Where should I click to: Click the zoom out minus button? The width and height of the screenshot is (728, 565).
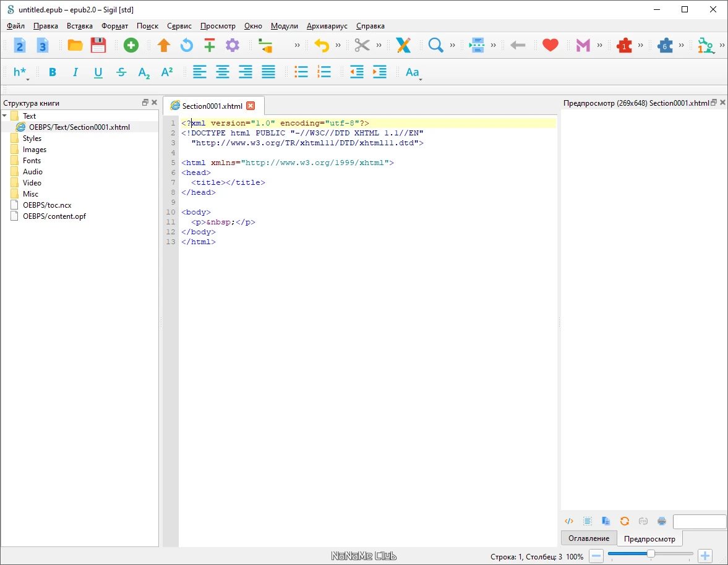tap(596, 556)
